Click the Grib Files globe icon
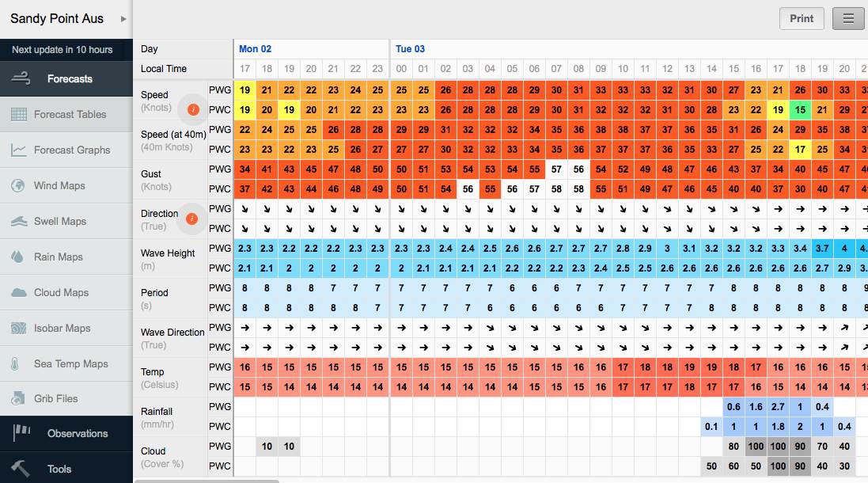 19,399
